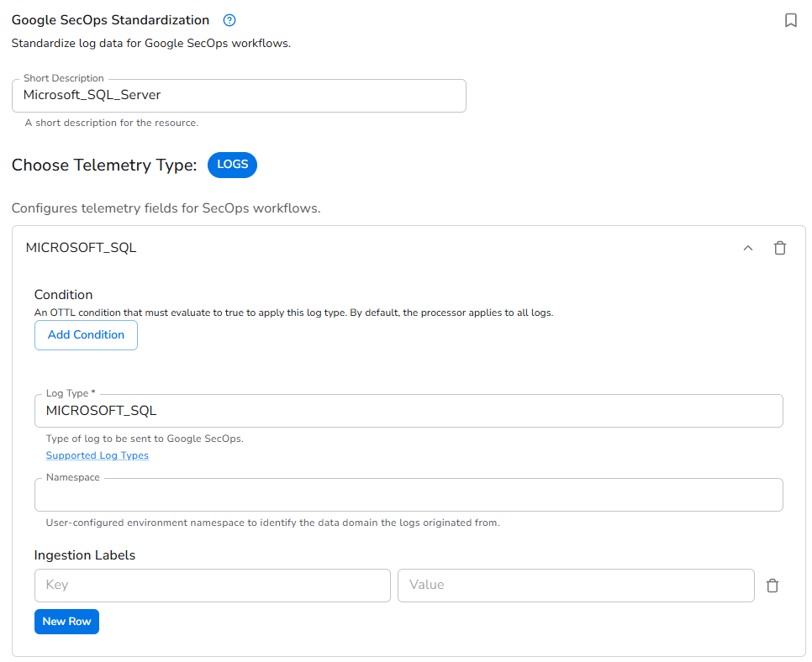This screenshot has height=662, width=812.
Task: Delete the MICROSOFT_SQL log type section
Action: pos(779,248)
